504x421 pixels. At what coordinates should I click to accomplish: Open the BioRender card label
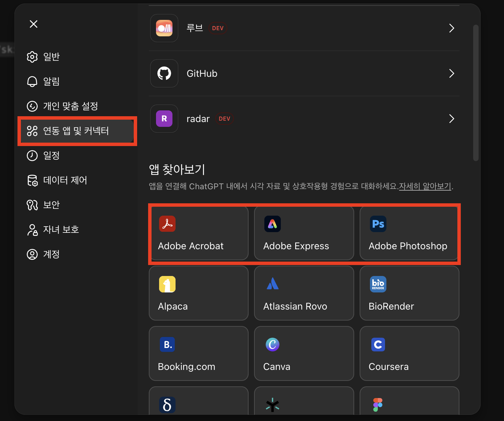click(x=391, y=306)
